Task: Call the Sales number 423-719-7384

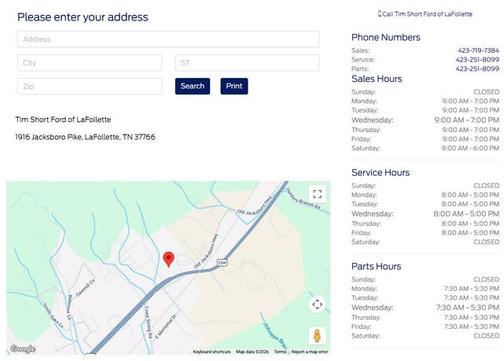Action: coord(478,50)
